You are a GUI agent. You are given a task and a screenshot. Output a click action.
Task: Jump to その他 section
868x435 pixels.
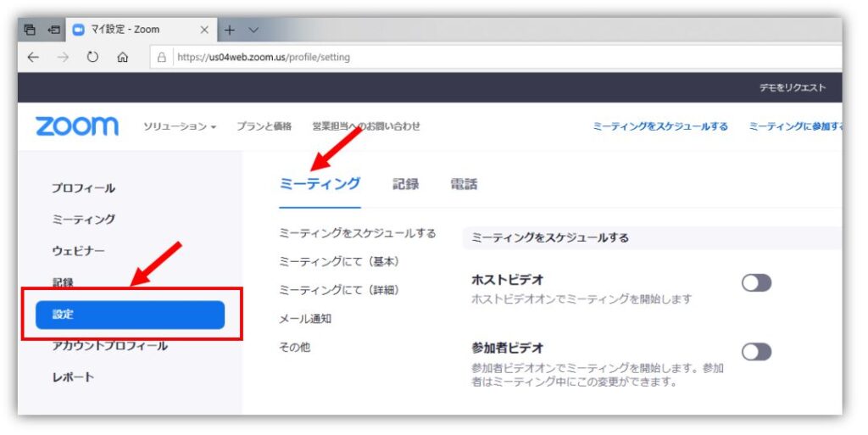coord(294,347)
